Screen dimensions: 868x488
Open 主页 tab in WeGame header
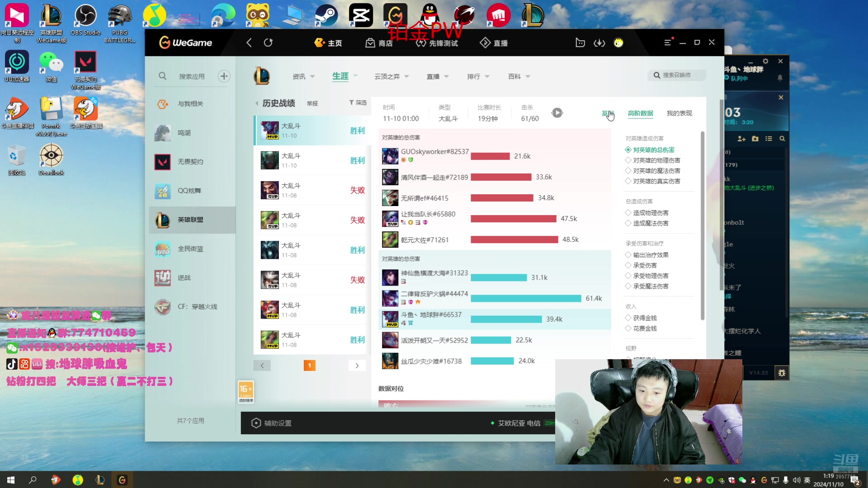328,43
